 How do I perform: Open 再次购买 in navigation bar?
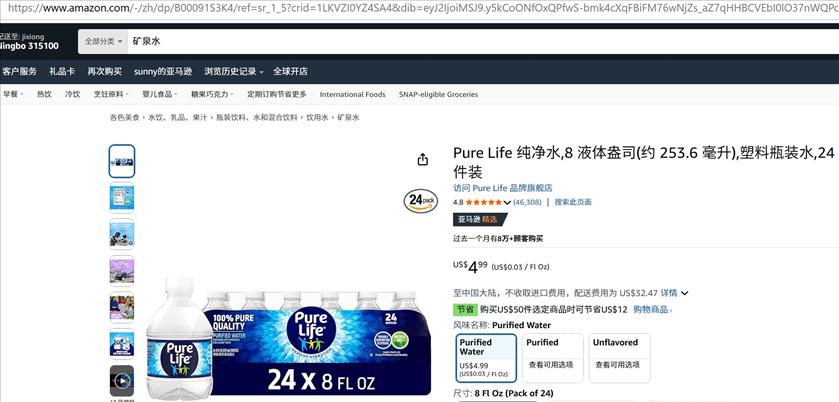[x=105, y=71]
